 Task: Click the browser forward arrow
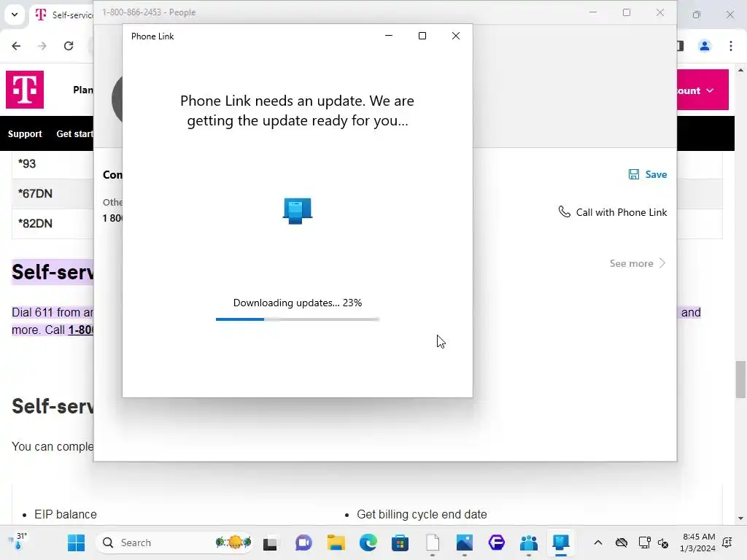(42, 46)
